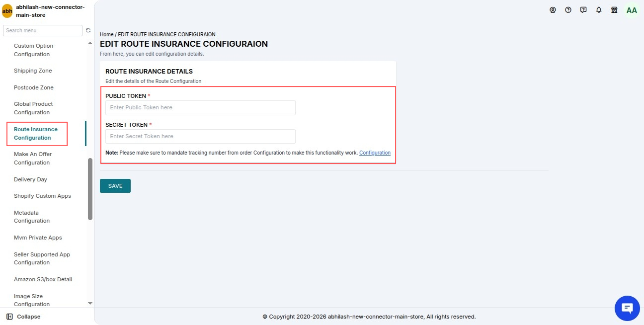This screenshot has height=325, width=644.
Task: Open Shopify Custom Apps menu item
Action: click(42, 196)
